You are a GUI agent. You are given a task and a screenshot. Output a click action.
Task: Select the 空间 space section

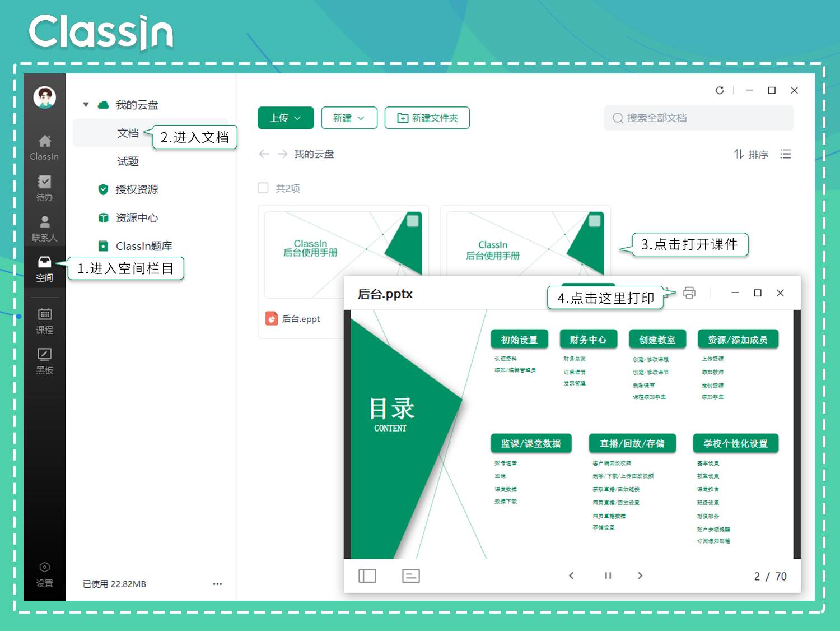44,269
